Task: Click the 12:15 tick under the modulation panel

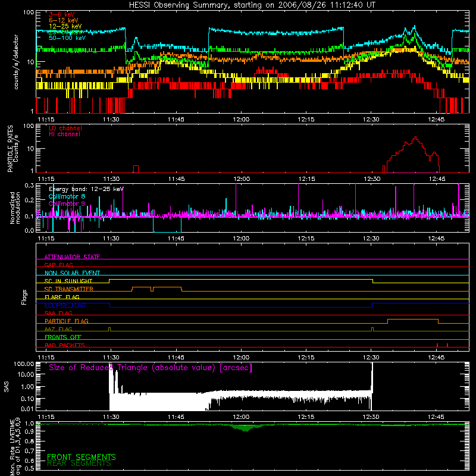Action: 306,239
